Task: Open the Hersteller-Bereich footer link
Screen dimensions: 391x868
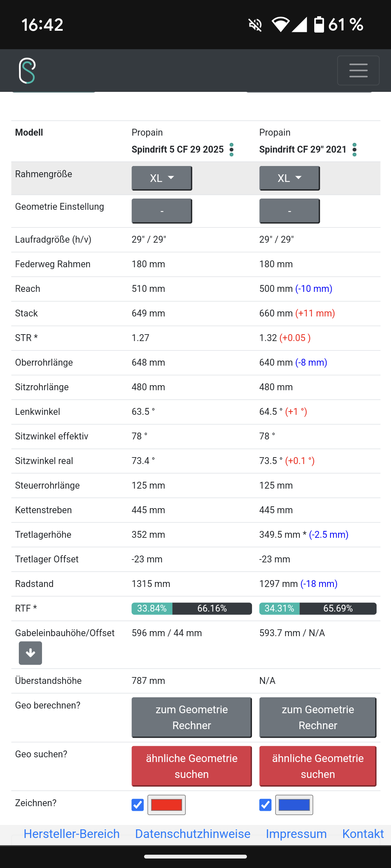Action: [72, 834]
